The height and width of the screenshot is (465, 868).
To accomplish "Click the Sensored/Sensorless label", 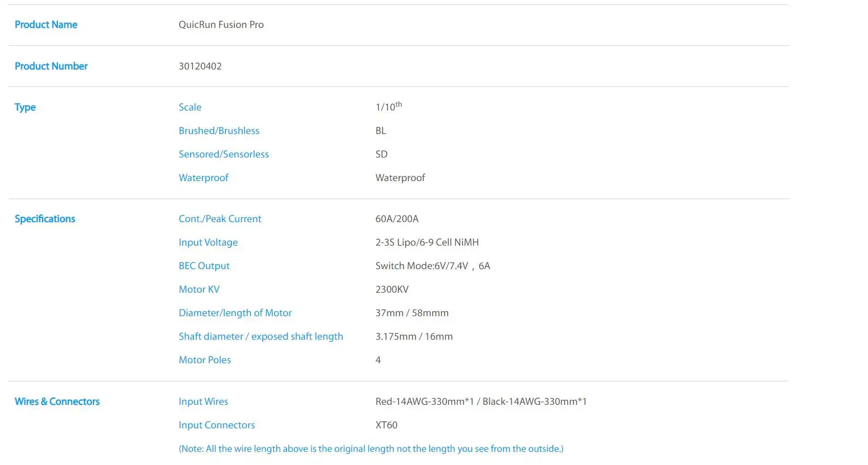I will coord(224,154).
